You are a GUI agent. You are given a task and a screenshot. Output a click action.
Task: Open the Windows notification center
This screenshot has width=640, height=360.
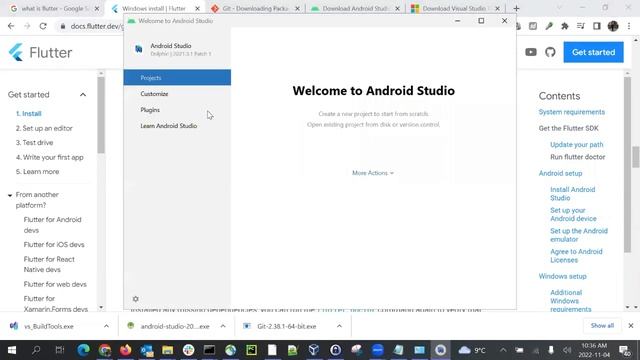click(x=624, y=350)
